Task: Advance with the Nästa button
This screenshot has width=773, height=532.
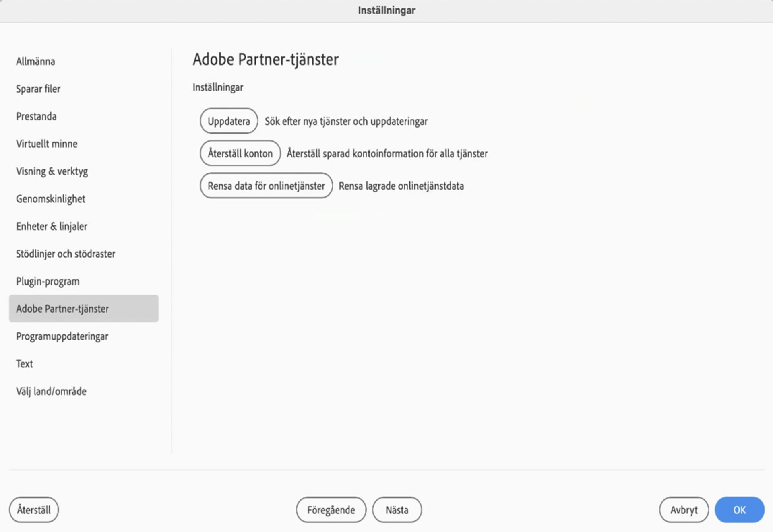Action: (397, 510)
